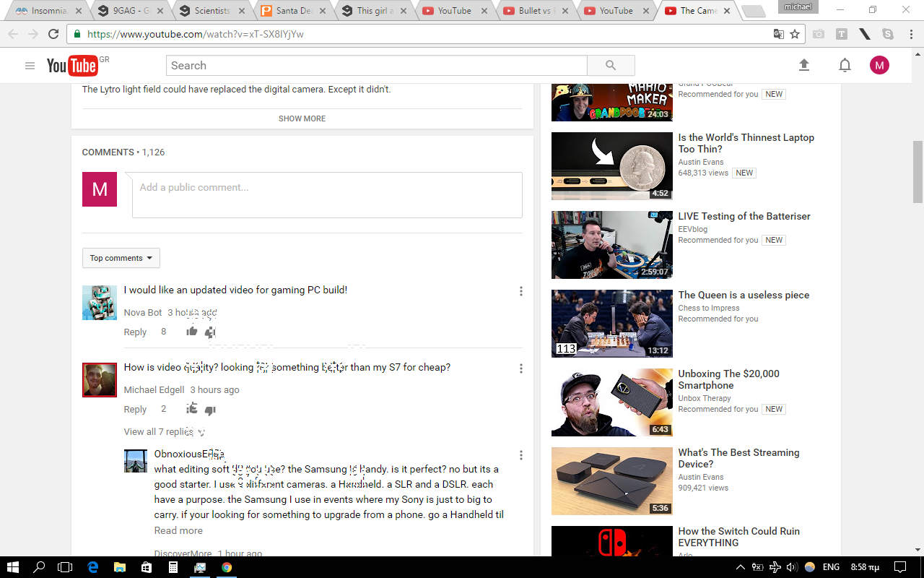Open World's Thinnest Laptop video thumbnail
The height and width of the screenshot is (578, 924).
point(612,166)
